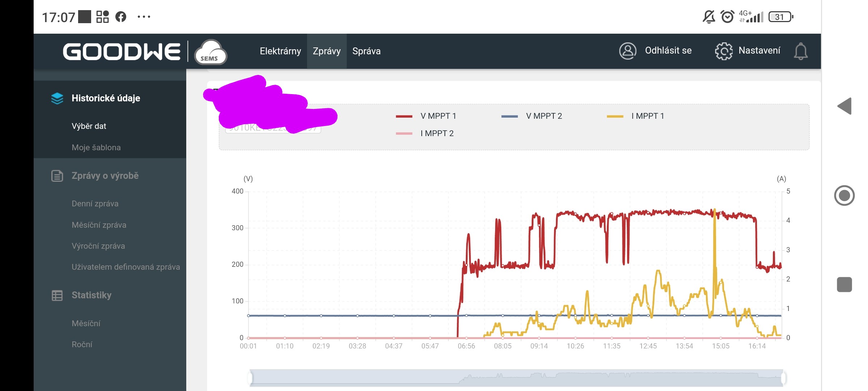The height and width of the screenshot is (391, 868).
Task: Open Měsíční zpráva report
Action: pyautogui.click(x=99, y=225)
